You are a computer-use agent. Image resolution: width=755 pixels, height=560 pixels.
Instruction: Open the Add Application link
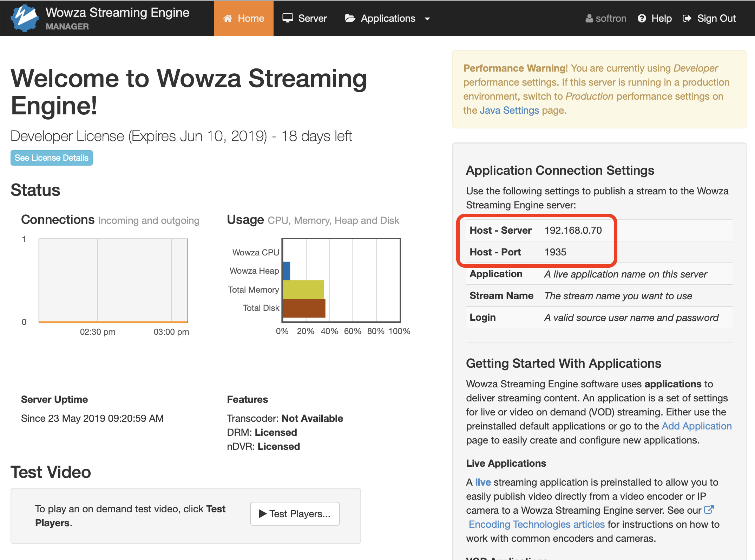(697, 426)
